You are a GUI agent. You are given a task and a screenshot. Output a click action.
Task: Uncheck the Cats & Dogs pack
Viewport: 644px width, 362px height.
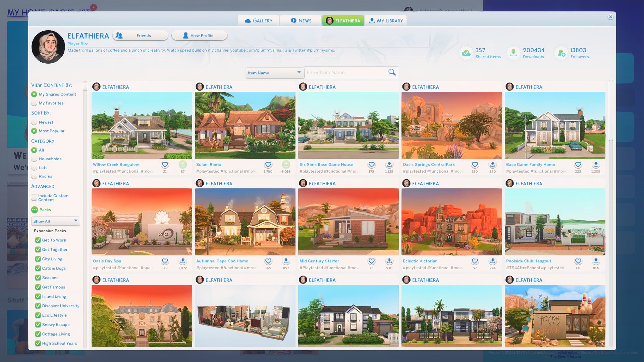(38, 268)
